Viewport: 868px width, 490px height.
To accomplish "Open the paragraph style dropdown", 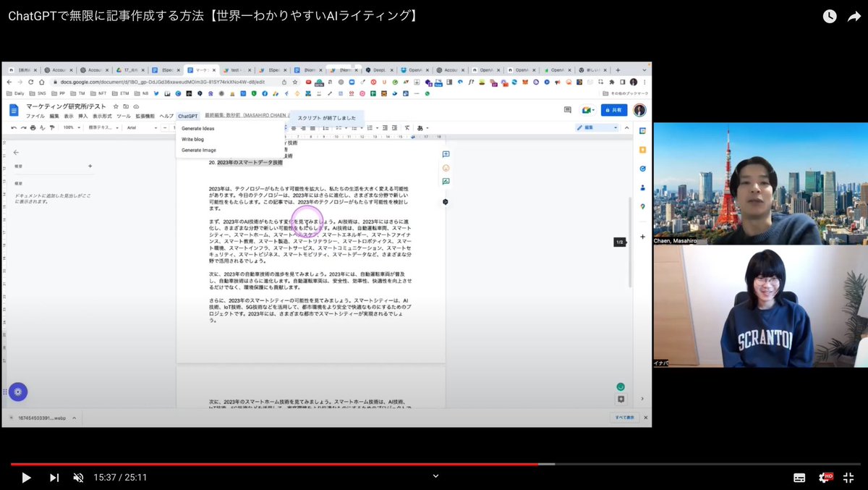I will 103,127.
